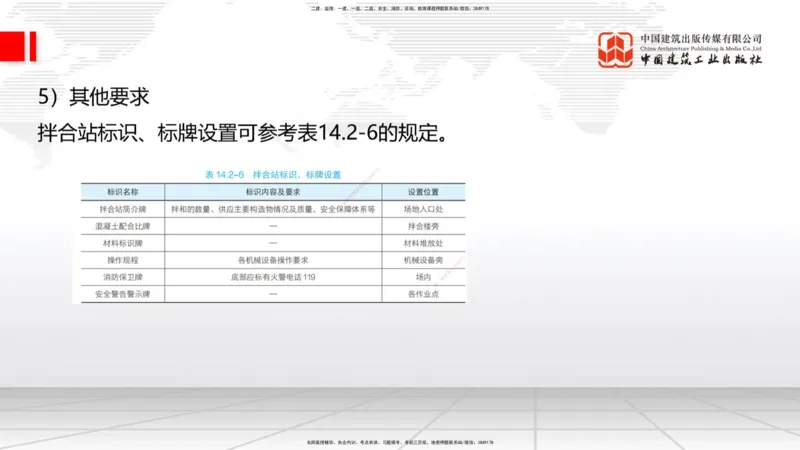The width and height of the screenshot is (800, 450).
Task: Click the calligraphy text '中国建筑工业出版社'
Action: point(701,59)
